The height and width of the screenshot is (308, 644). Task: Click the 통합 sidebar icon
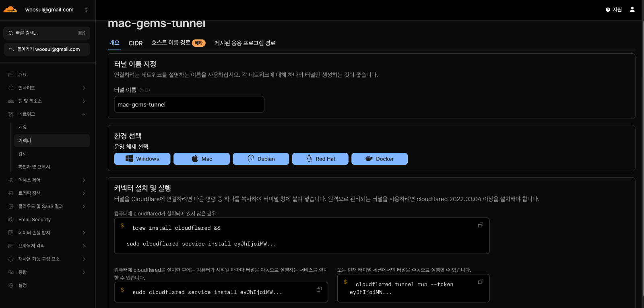point(11,273)
